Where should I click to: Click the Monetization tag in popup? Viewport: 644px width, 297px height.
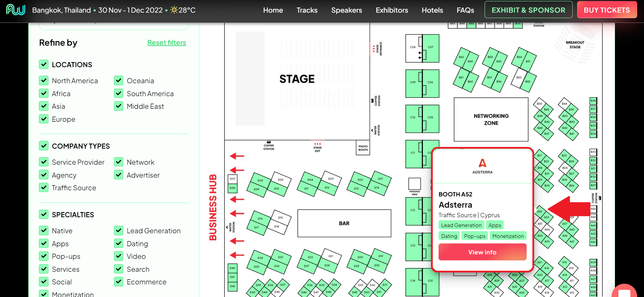[x=508, y=236]
